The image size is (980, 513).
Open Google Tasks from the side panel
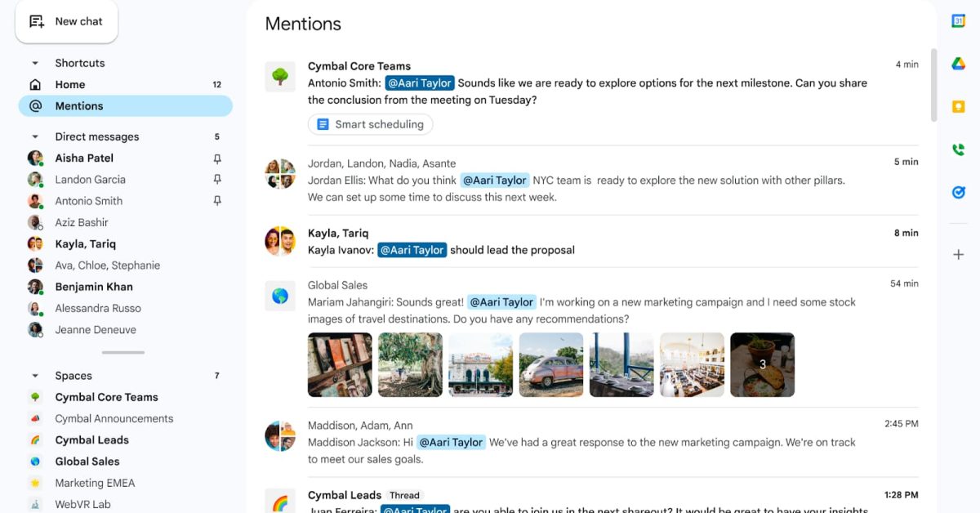[957, 193]
